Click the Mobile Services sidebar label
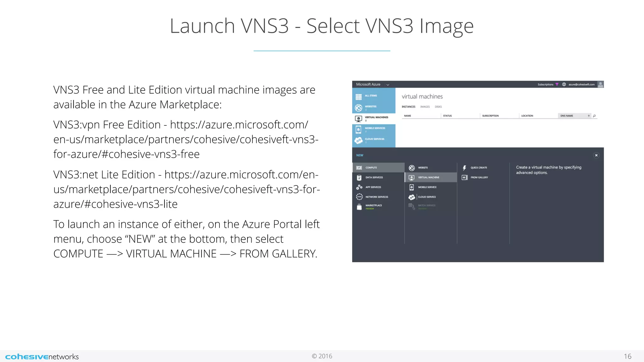This screenshot has width=644, height=362. tap(375, 128)
